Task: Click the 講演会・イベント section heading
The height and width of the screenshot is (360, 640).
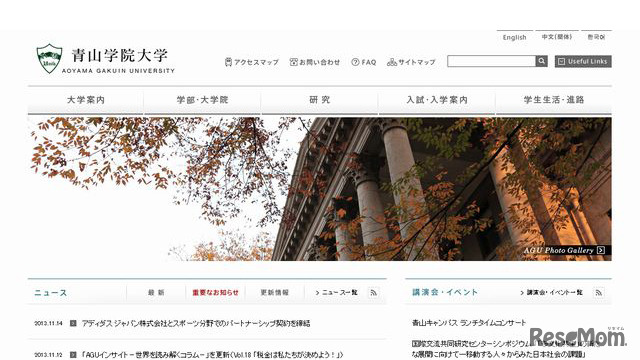Action: [x=445, y=292]
